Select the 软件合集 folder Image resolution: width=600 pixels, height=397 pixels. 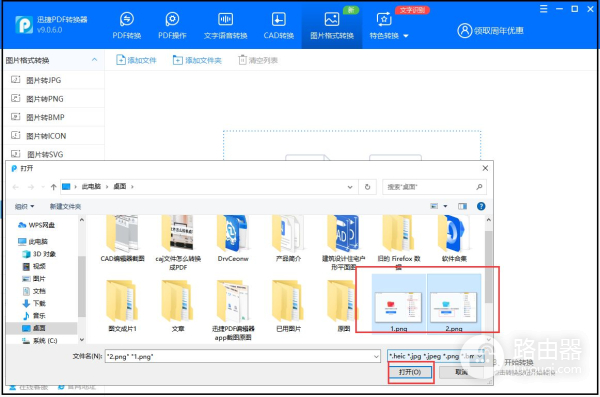[454, 239]
